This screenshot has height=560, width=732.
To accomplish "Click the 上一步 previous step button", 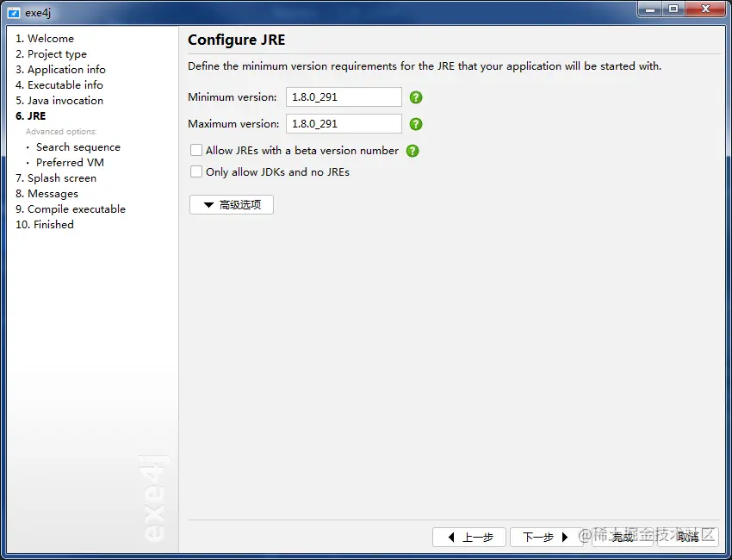I will point(469,537).
